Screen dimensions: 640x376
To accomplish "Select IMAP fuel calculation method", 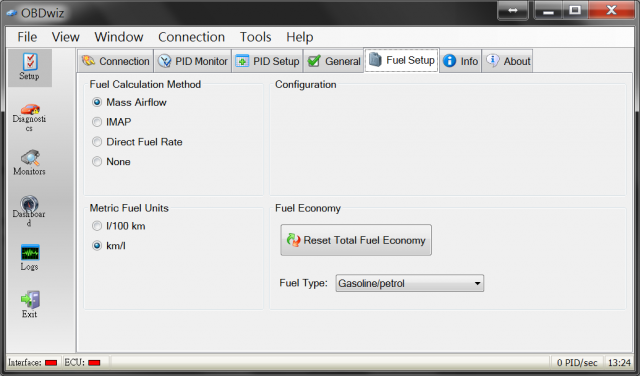I will pos(111,122).
